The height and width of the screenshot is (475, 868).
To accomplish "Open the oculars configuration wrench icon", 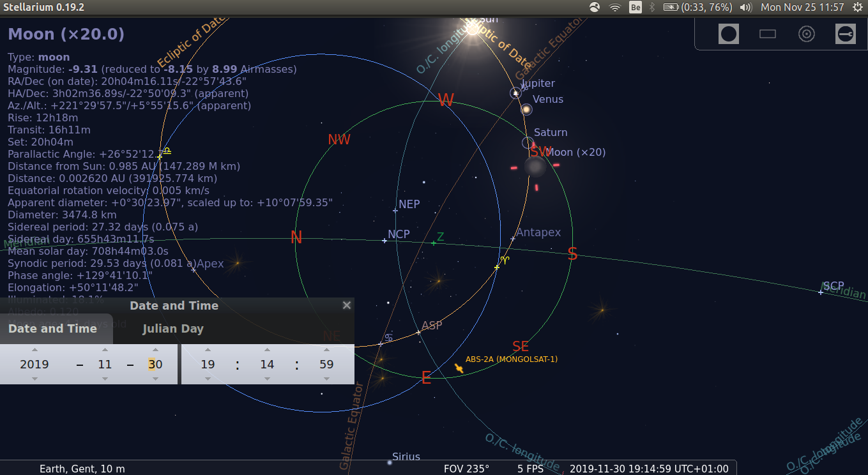I will click(846, 34).
